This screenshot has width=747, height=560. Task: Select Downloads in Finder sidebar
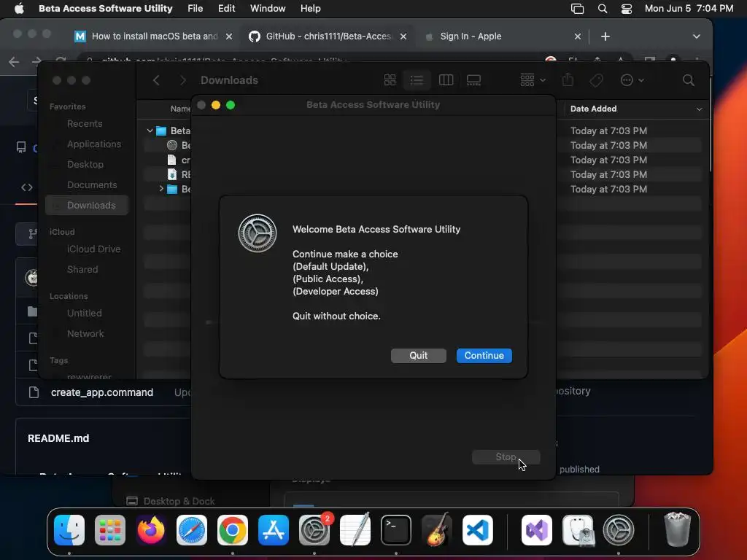click(x=88, y=205)
